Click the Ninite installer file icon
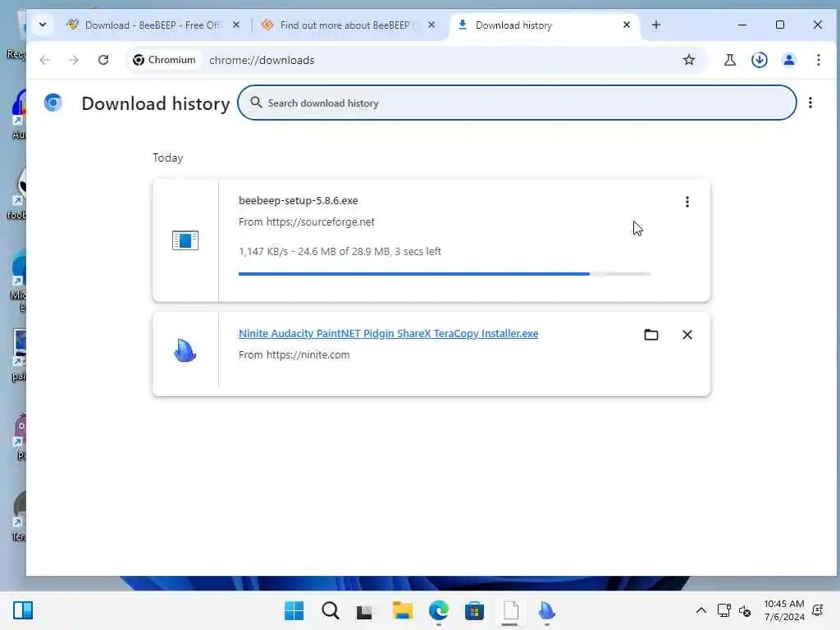 click(185, 351)
